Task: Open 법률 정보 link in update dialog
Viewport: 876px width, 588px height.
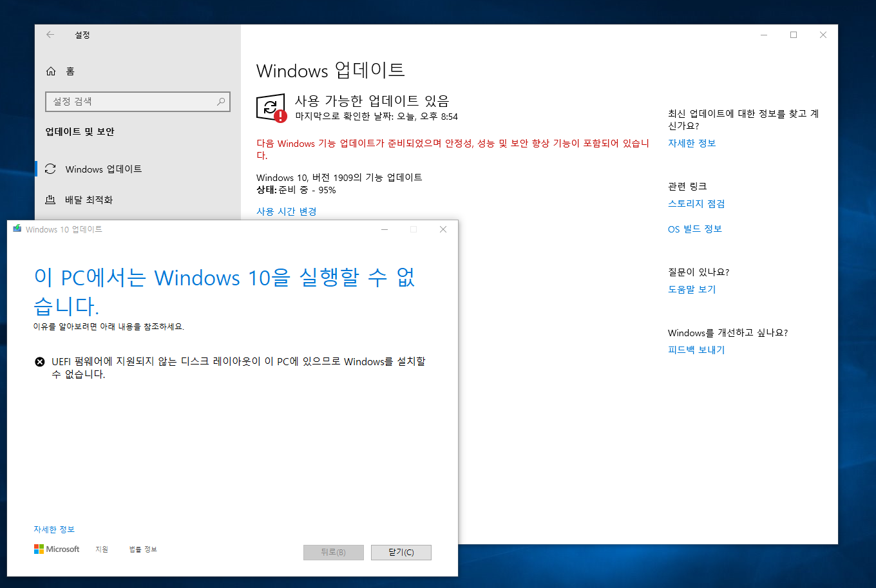Action: point(143,549)
